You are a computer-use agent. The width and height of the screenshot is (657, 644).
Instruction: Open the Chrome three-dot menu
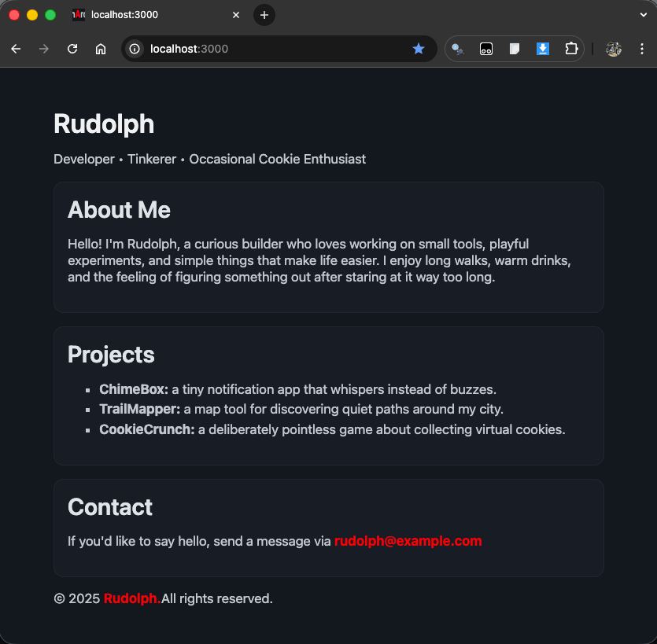(641, 49)
